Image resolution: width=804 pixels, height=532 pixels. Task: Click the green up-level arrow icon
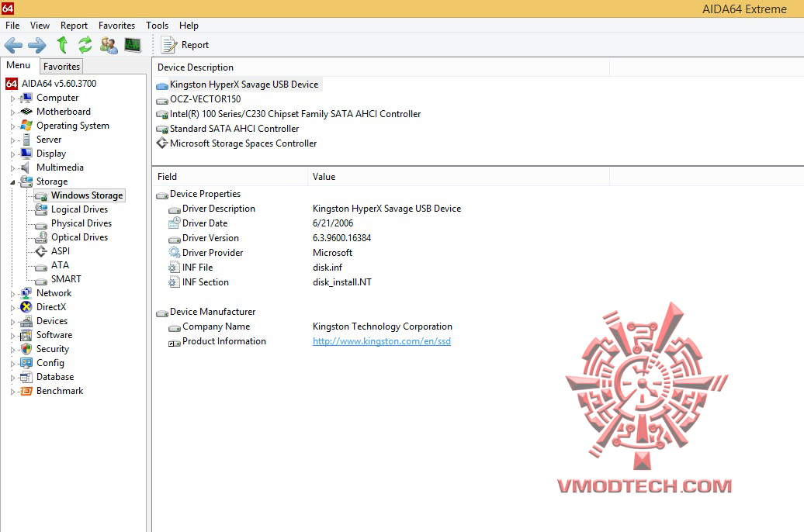click(63, 44)
